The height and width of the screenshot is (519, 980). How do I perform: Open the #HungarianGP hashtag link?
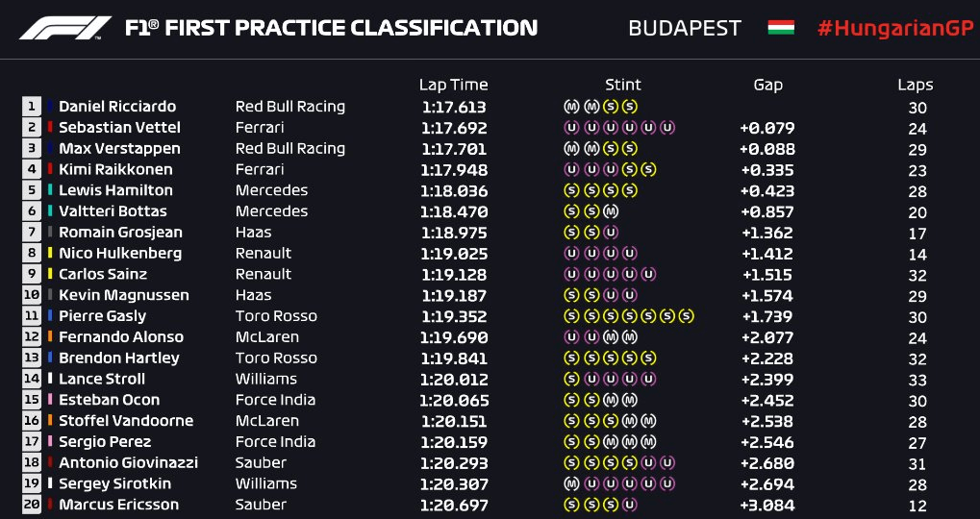click(895, 29)
